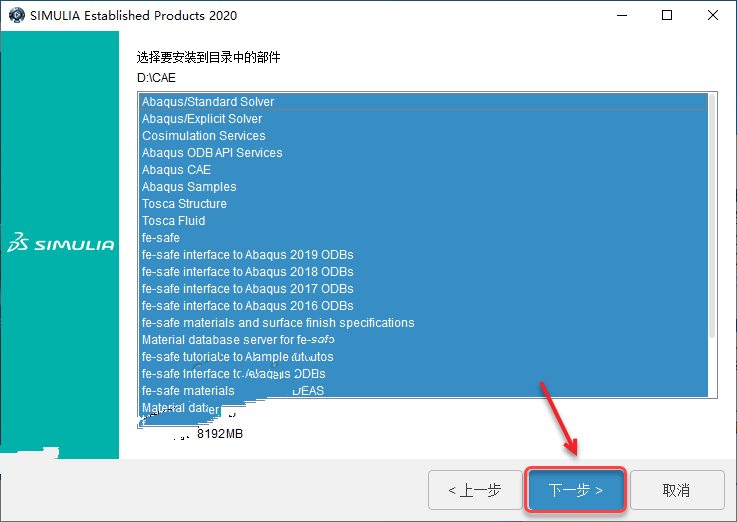Select the fe-safe list entry
This screenshot has height=522, width=737.
click(x=423, y=238)
